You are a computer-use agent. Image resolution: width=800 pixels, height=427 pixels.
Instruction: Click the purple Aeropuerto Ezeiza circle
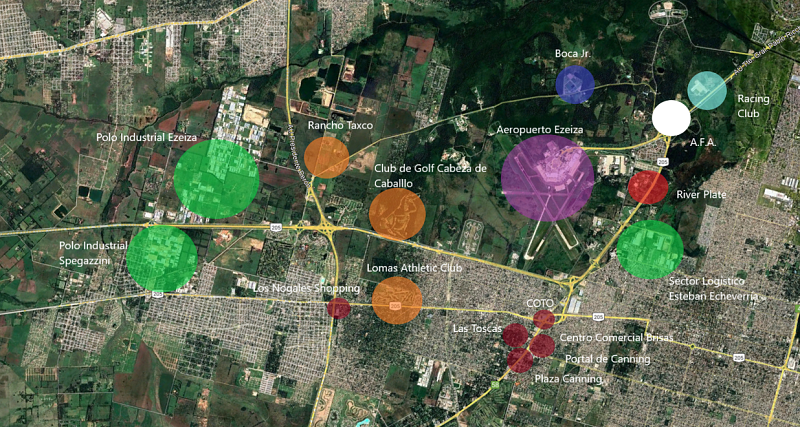click(x=547, y=178)
